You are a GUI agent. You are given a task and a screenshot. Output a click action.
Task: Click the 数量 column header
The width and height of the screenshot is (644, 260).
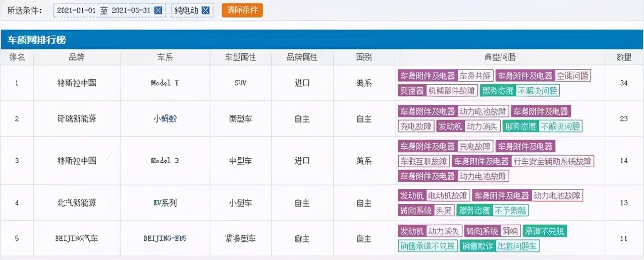tap(624, 57)
